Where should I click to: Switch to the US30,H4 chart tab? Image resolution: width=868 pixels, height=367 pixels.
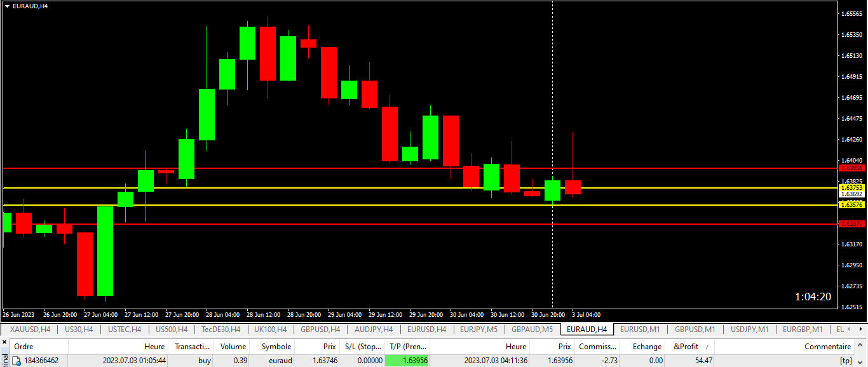(79, 330)
